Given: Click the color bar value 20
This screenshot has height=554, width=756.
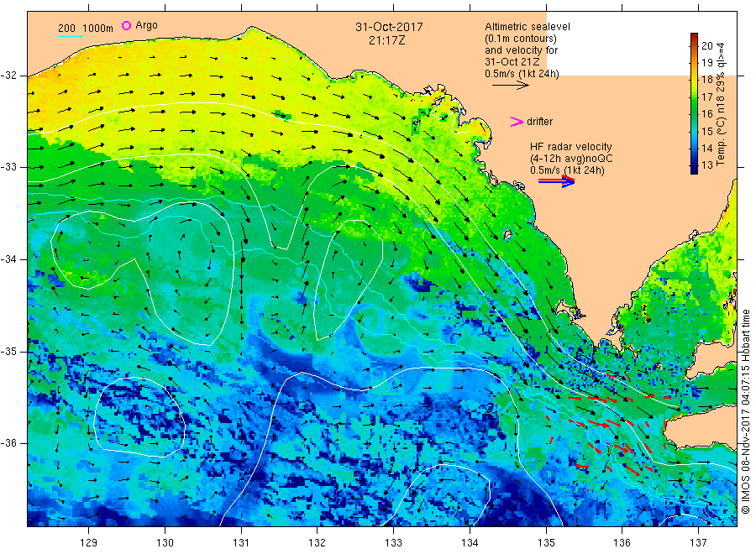Looking at the screenshot, I should pyautogui.click(x=706, y=46).
